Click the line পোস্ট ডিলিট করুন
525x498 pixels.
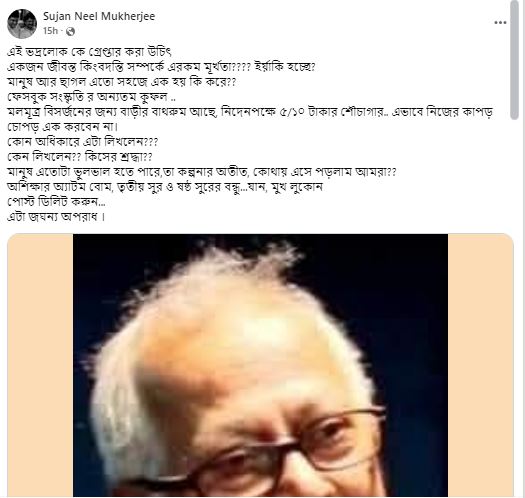tap(56, 202)
